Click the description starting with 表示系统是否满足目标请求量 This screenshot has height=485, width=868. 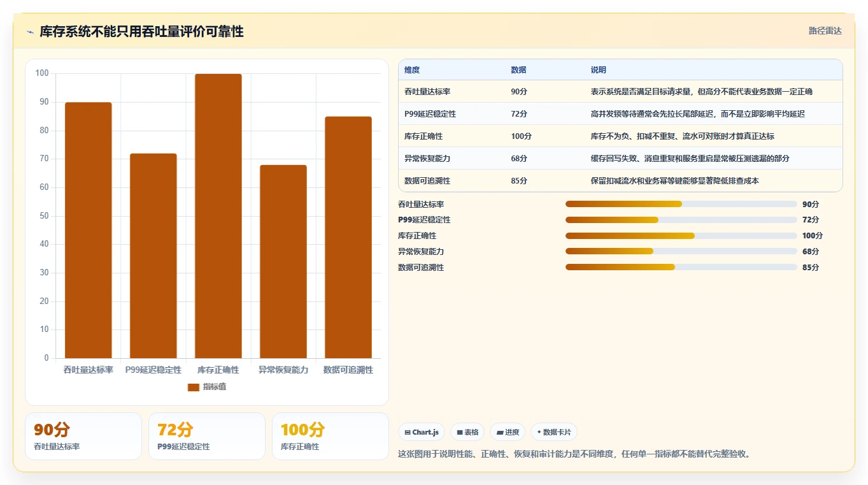(x=702, y=92)
